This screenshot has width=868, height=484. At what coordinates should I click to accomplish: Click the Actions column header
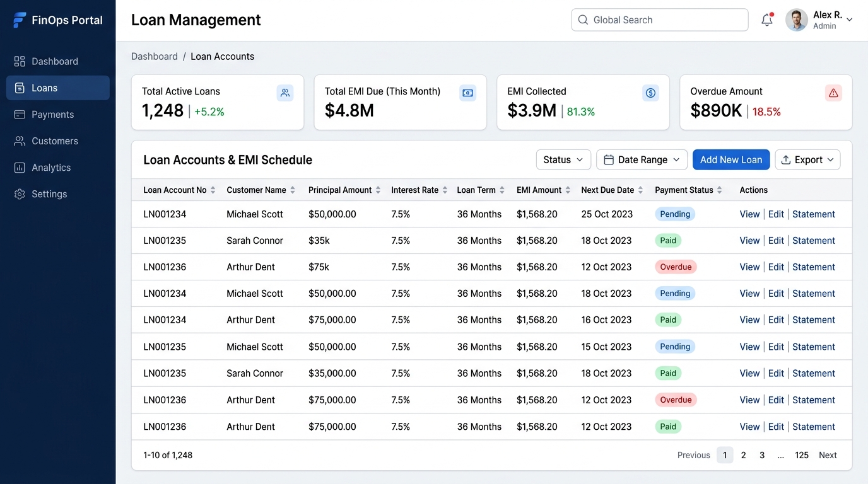point(754,190)
